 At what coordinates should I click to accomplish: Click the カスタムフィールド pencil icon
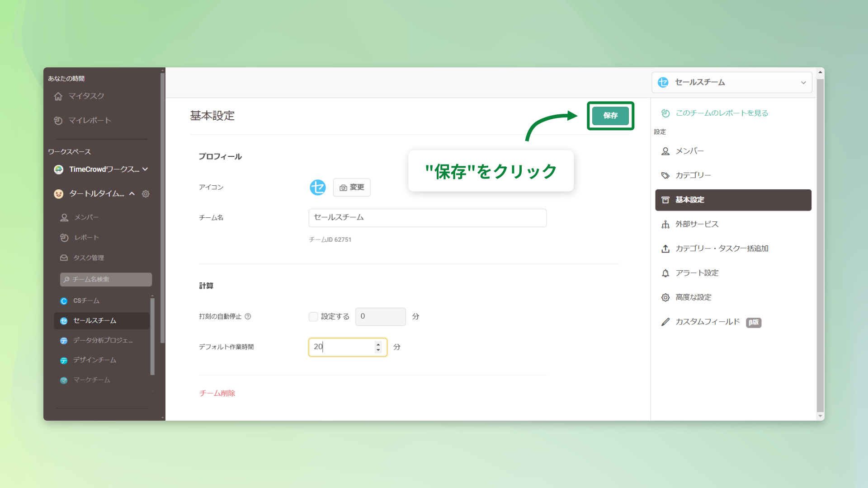[x=665, y=322]
